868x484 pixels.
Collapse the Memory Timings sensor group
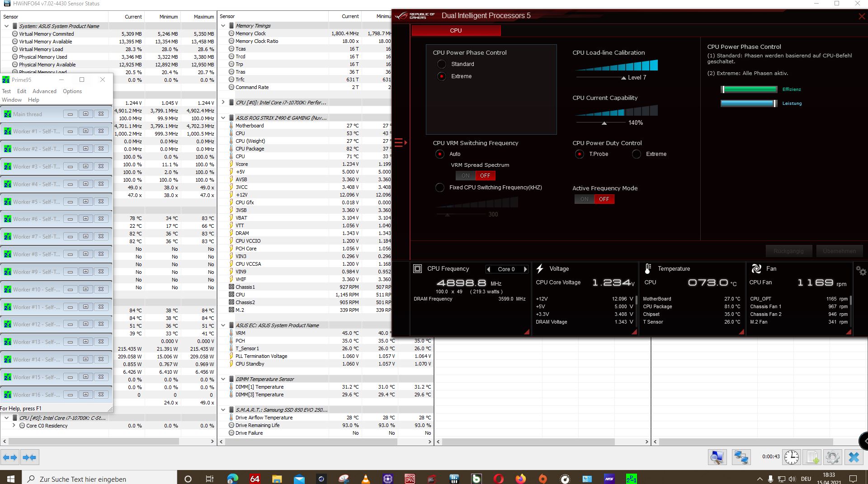(x=223, y=26)
